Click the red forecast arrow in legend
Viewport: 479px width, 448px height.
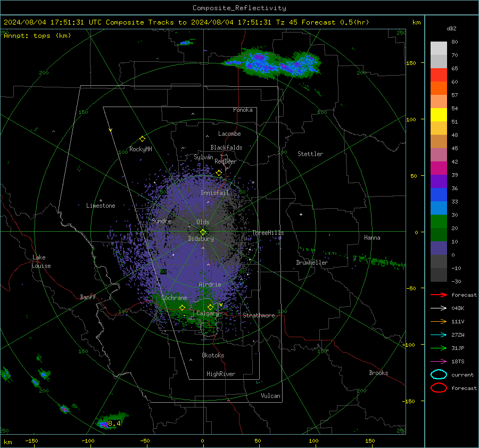tap(439, 295)
